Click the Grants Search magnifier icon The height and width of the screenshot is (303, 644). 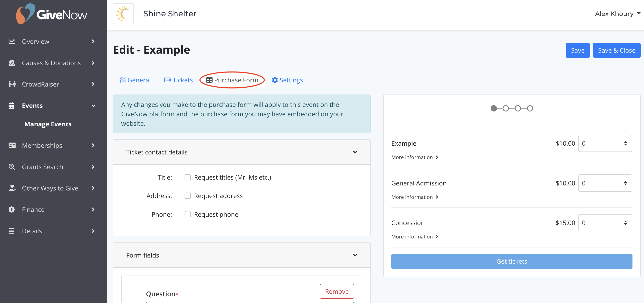[12, 167]
